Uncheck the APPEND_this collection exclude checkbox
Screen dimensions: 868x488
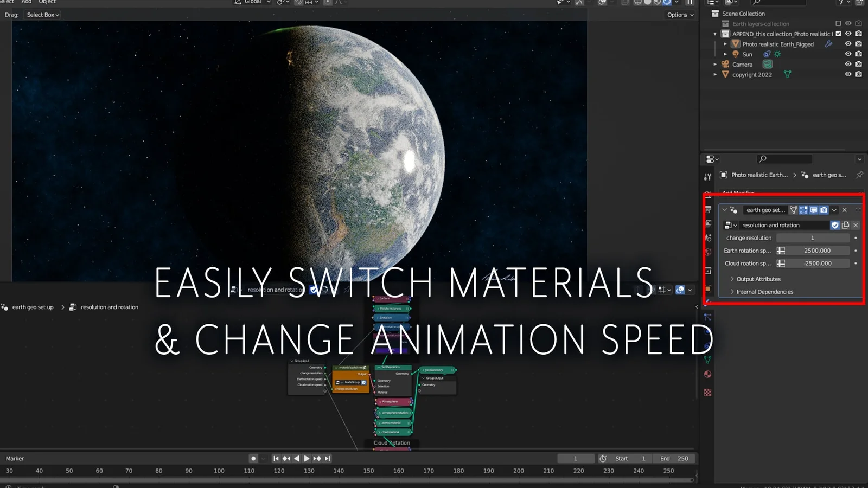tap(838, 34)
